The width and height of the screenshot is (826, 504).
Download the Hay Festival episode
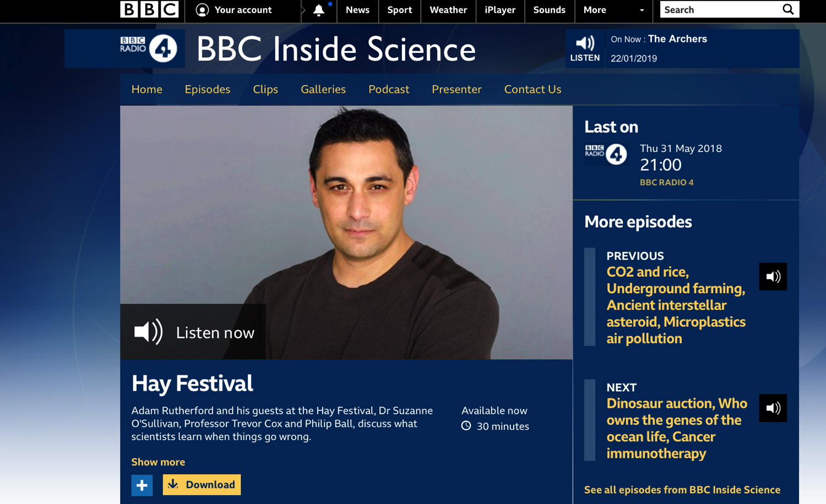[x=202, y=485]
